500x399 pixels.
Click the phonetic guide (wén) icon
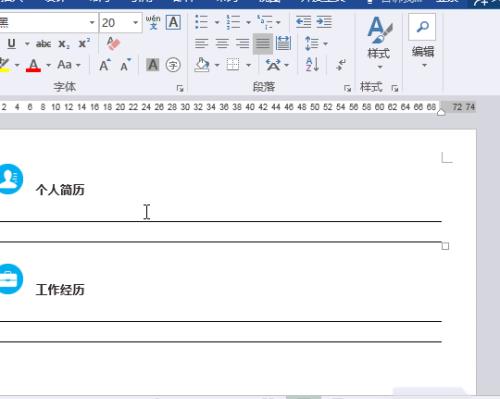153,22
